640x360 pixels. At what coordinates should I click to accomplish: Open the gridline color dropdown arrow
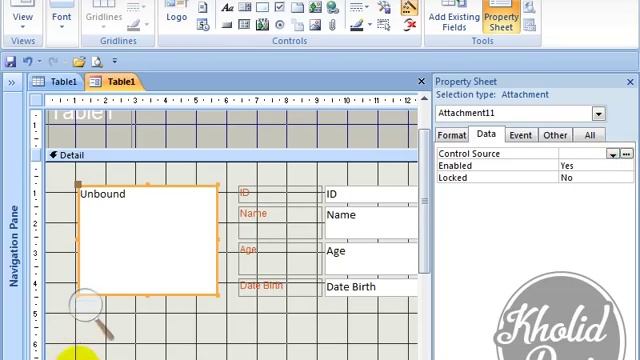tap(147, 25)
